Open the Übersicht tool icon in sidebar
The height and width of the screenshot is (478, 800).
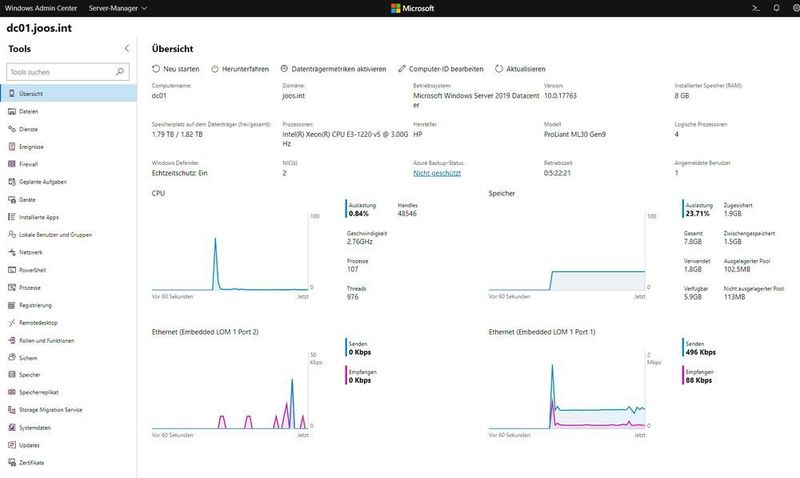pos(12,93)
